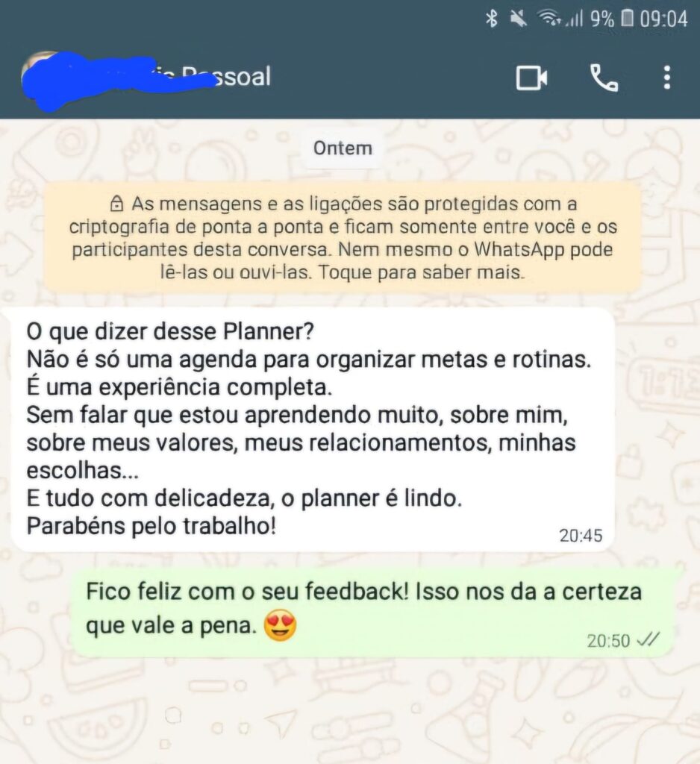
Task: Tap the 9% battery percentage text
Action: pos(602,19)
